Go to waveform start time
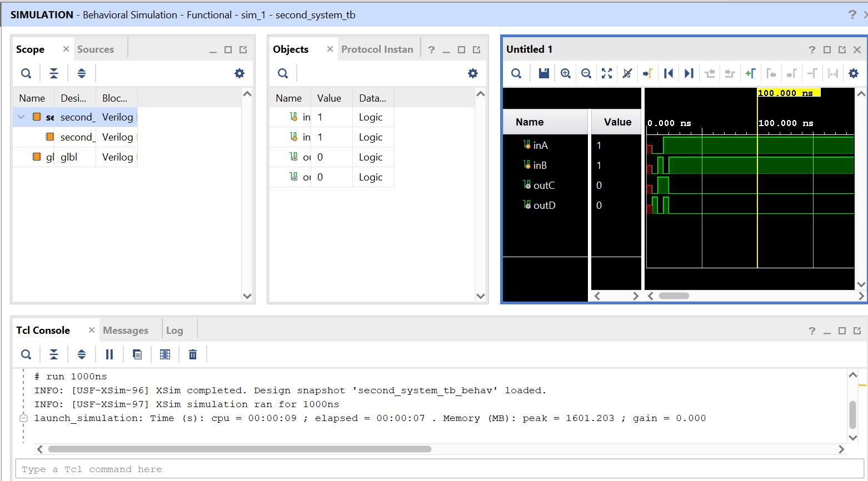 tap(669, 73)
